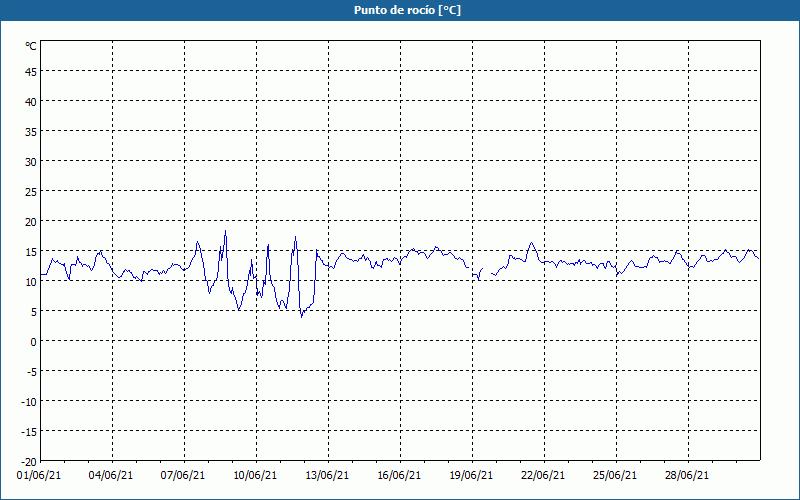Click the 20 y-axis value
Viewport: 800px width, 500px height.
31,222
